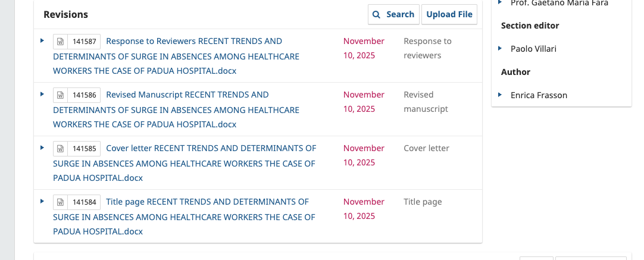
Task: Click the document icon beside file 141584
Action: tap(60, 202)
